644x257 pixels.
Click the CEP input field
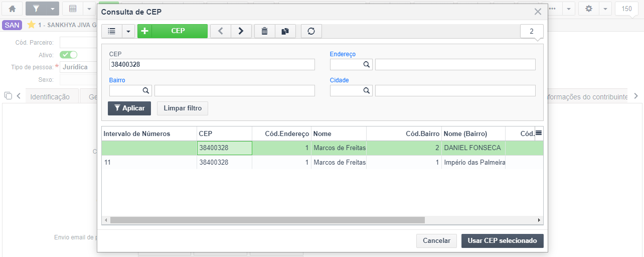212,64
